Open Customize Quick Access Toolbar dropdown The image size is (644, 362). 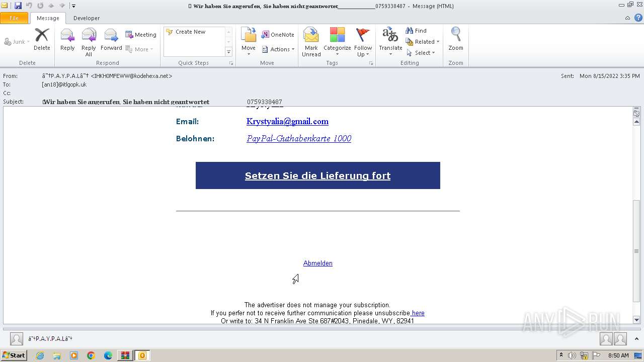(73, 6)
